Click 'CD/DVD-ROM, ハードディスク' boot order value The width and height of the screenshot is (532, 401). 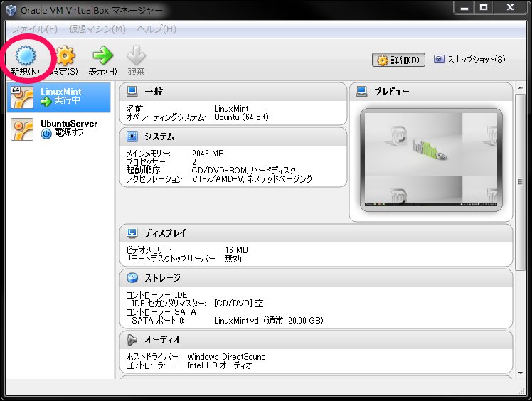244,171
